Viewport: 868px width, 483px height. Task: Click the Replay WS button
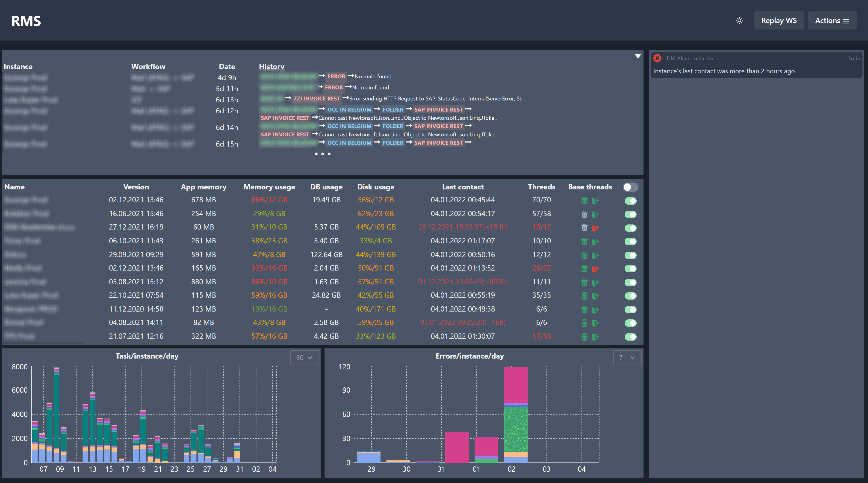pos(779,21)
